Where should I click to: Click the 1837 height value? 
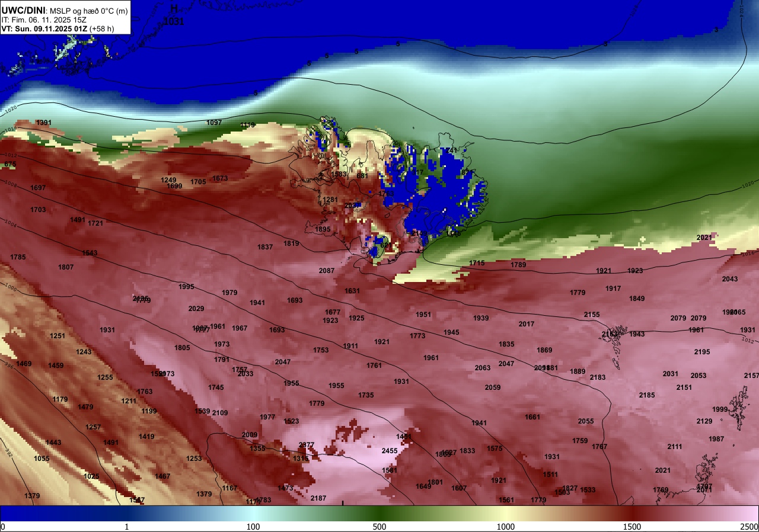coord(265,247)
